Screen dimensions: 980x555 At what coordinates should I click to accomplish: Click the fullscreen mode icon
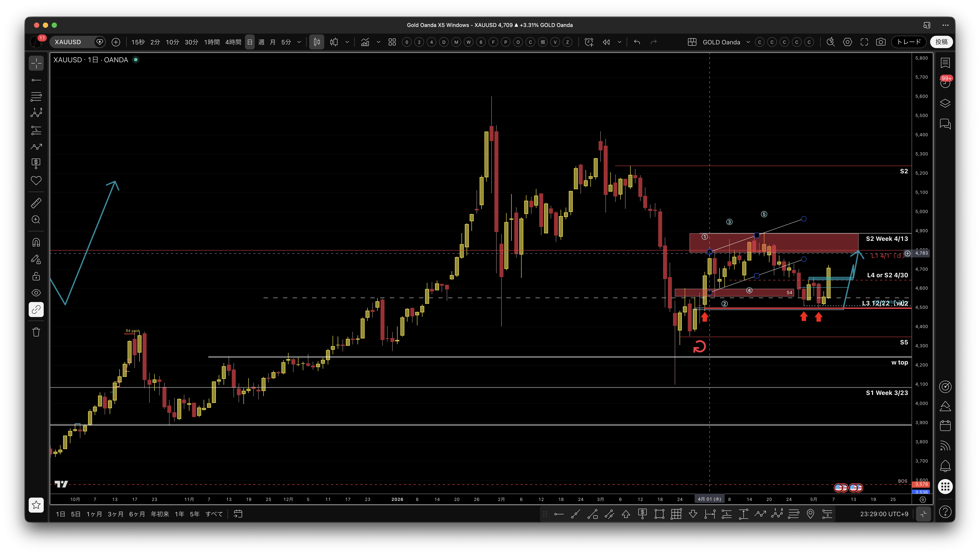click(x=864, y=42)
